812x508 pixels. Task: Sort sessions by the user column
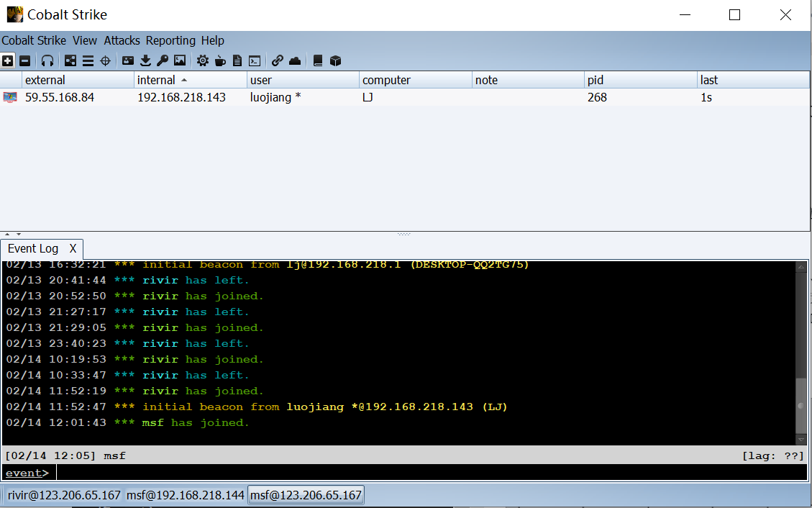303,80
